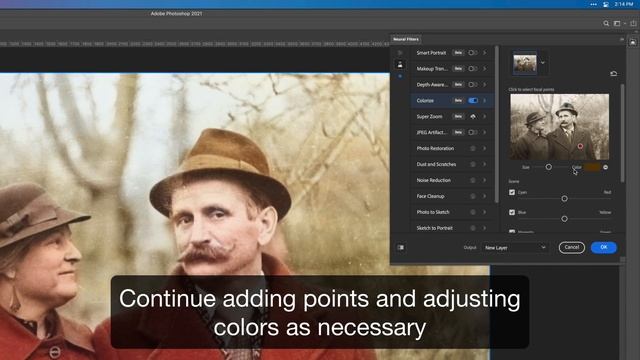Screen dimensions: 640x360
Task: Click the sepia focal points preview image
Action: 560,127
